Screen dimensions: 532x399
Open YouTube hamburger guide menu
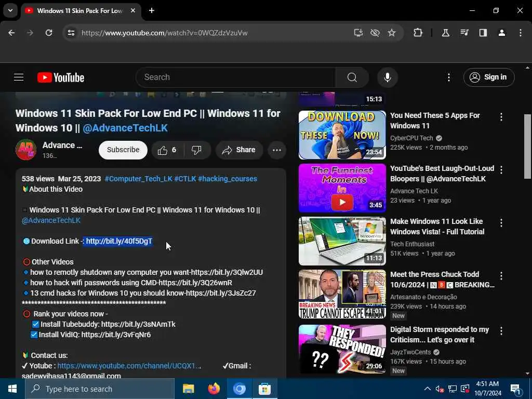point(19,77)
